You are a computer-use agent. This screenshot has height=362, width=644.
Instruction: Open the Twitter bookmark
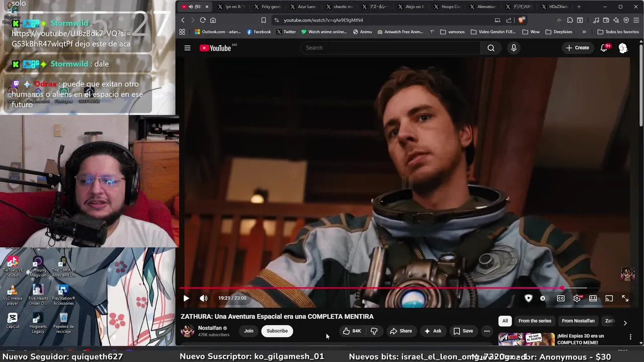click(286, 32)
